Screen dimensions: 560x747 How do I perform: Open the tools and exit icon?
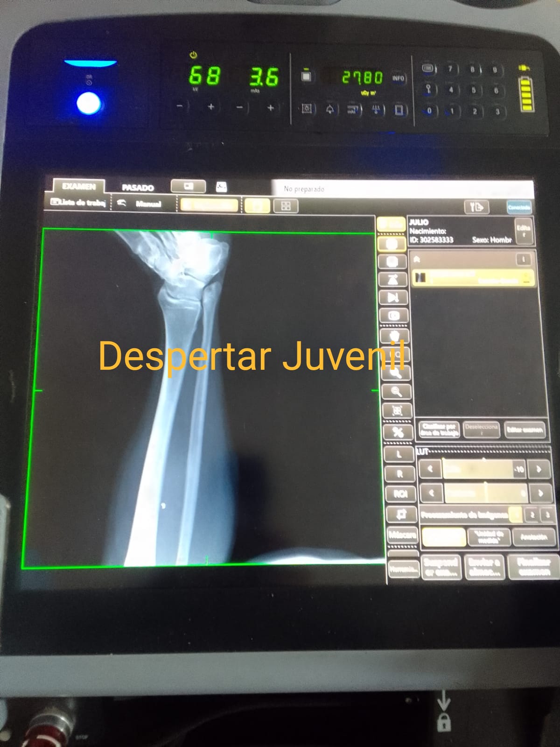(476, 207)
